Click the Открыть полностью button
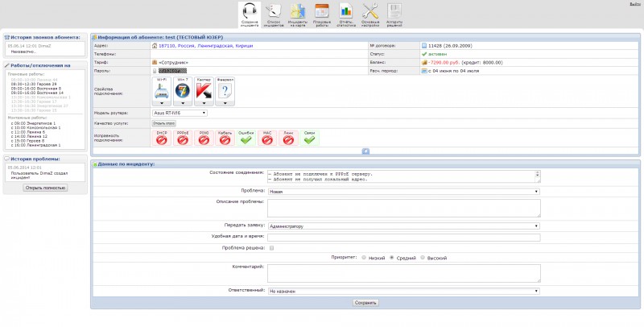 coord(45,188)
